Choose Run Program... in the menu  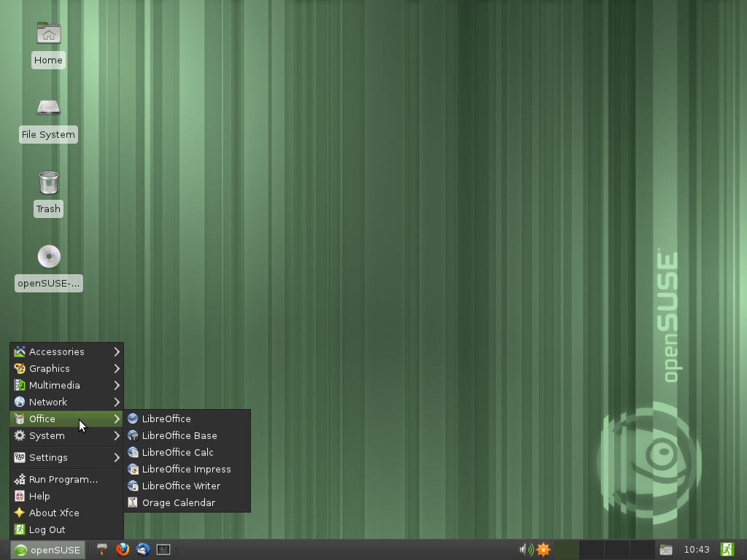click(x=63, y=479)
